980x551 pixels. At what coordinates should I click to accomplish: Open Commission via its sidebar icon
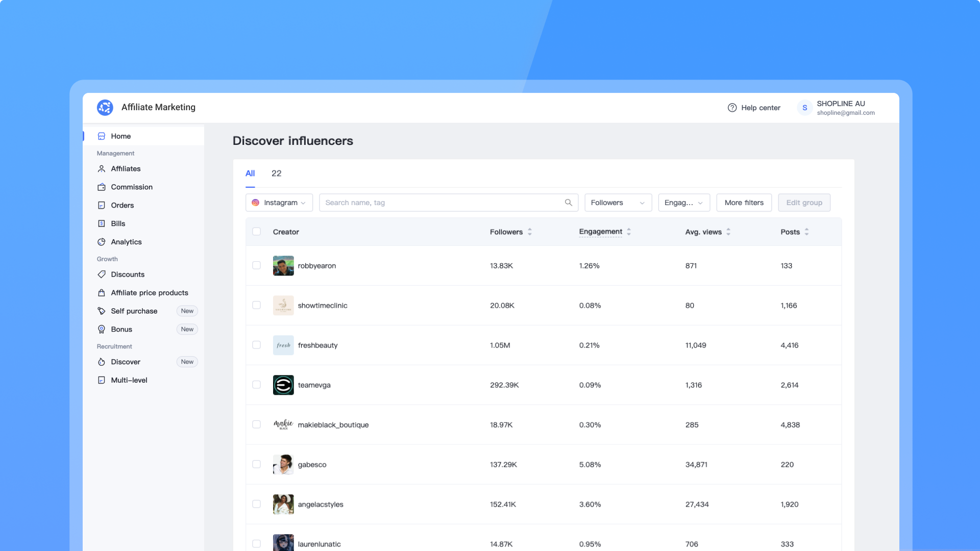(x=102, y=187)
